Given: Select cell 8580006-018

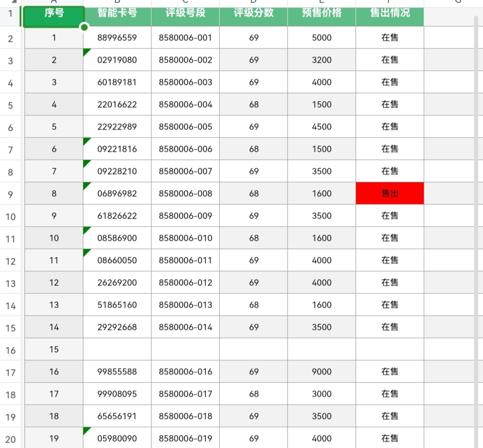Looking at the screenshot, I should (x=185, y=416).
